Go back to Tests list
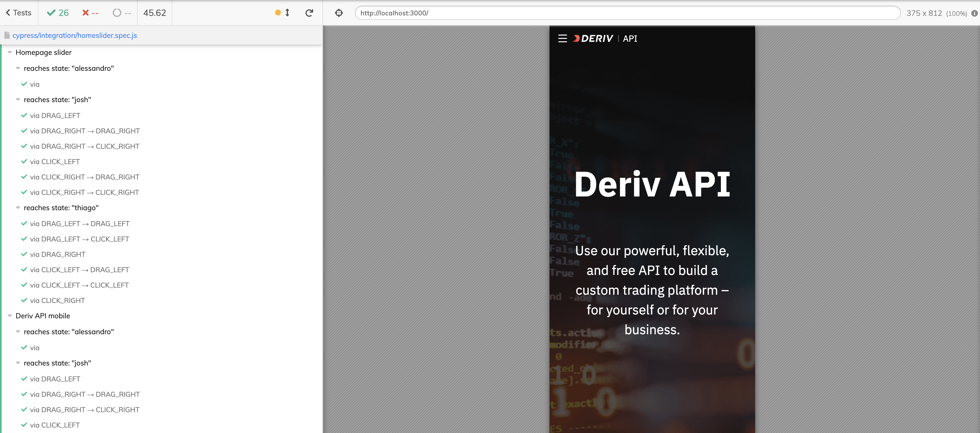The image size is (980, 433). click(x=19, y=13)
